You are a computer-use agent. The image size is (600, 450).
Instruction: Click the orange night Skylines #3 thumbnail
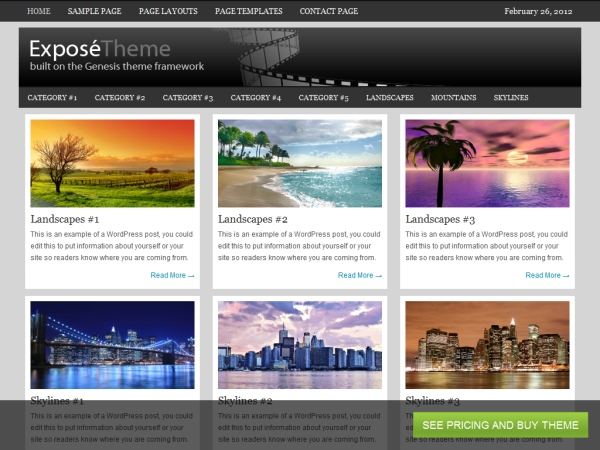pyautogui.click(x=488, y=345)
